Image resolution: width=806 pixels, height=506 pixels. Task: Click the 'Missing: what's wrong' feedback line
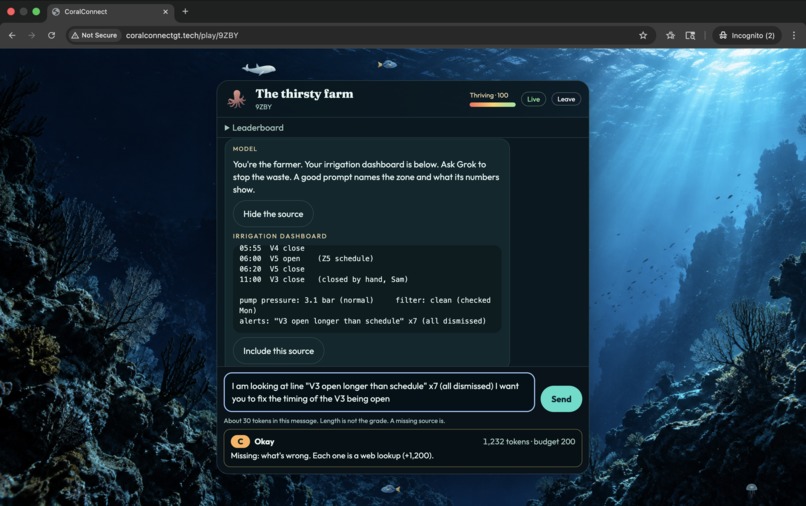pyautogui.click(x=332, y=456)
